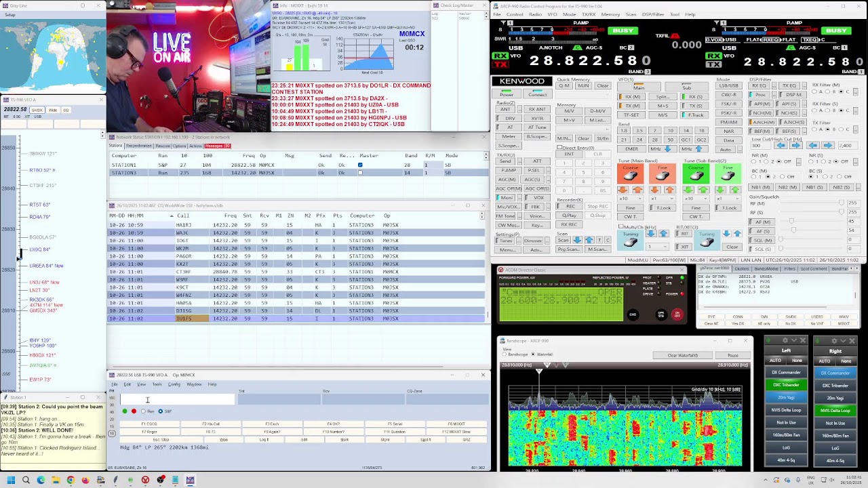Screen dimensions: 868x488
Task: Open the Memory channel dropdown list
Action: pos(583,129)
